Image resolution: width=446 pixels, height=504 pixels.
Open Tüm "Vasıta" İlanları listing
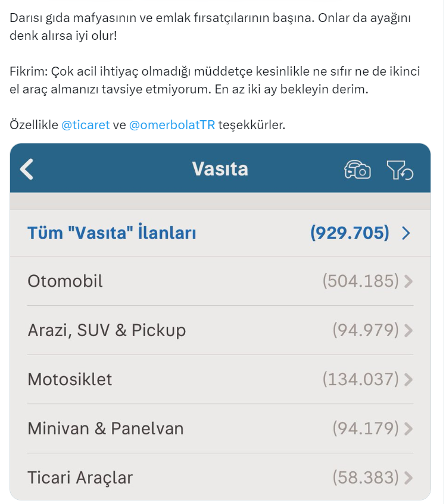[112, 233]
